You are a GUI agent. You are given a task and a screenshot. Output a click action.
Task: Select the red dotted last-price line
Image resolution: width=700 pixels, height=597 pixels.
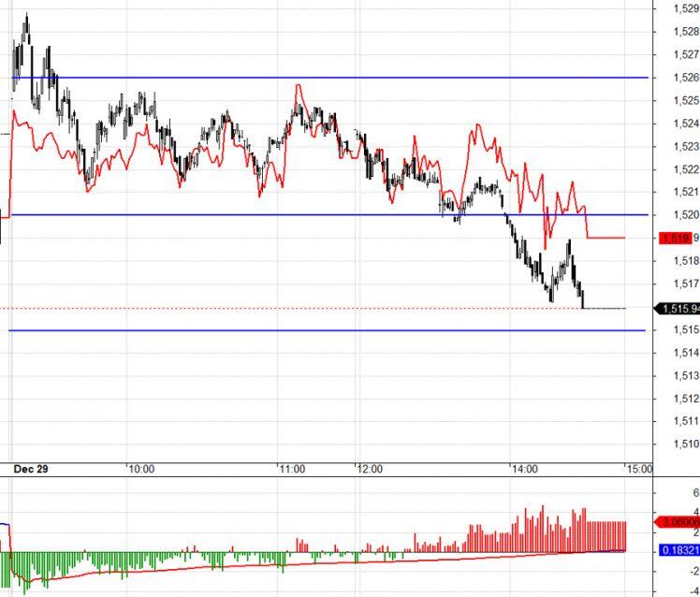(290, 308)
